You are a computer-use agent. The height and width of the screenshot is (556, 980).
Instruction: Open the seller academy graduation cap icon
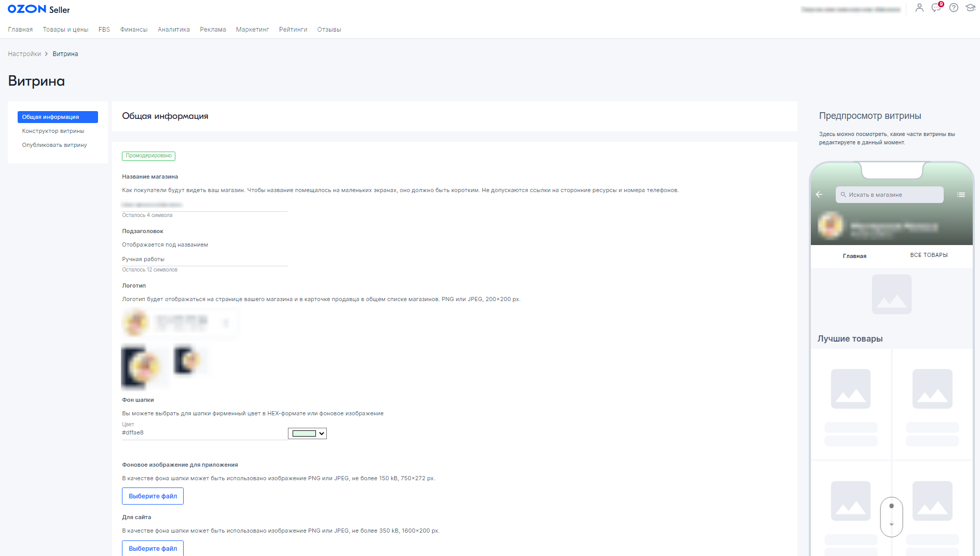[970, 8]
